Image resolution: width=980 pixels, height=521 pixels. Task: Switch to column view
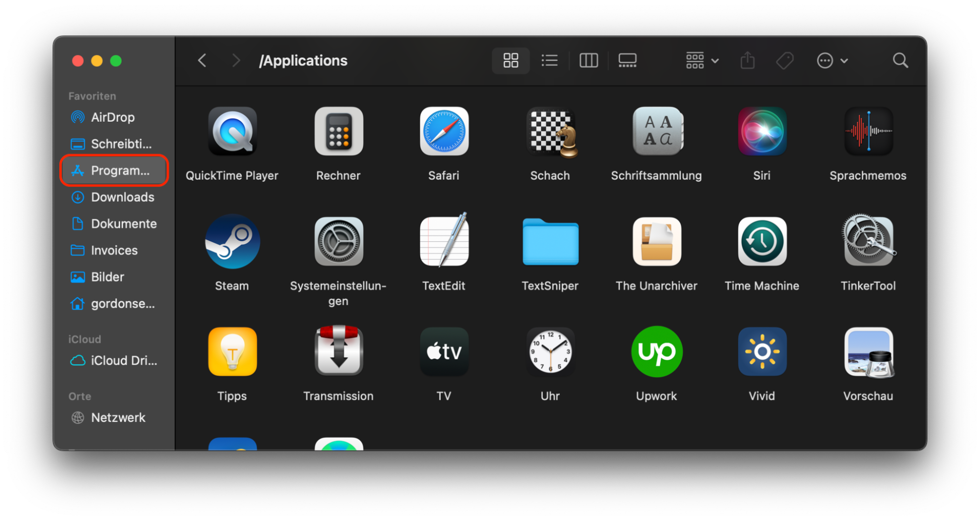588,60
